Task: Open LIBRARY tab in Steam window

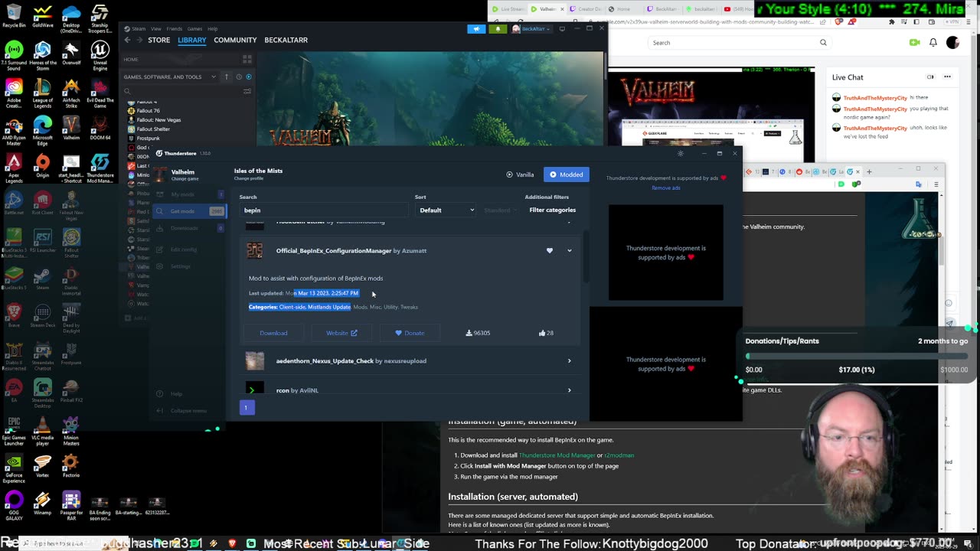Action: 191,40
